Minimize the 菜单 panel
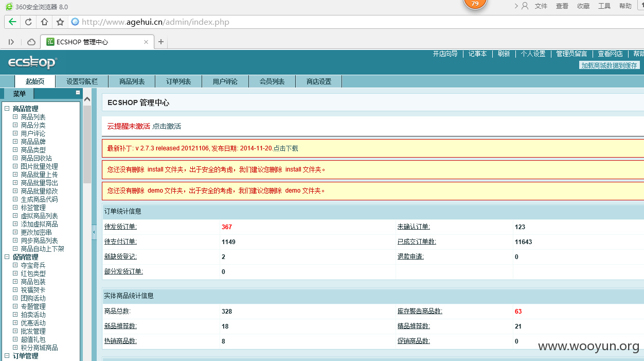 [x=78, y=93]
